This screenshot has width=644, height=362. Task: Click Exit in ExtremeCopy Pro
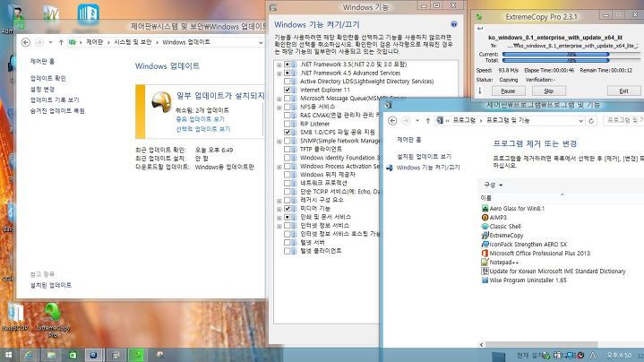click(624, 90)
